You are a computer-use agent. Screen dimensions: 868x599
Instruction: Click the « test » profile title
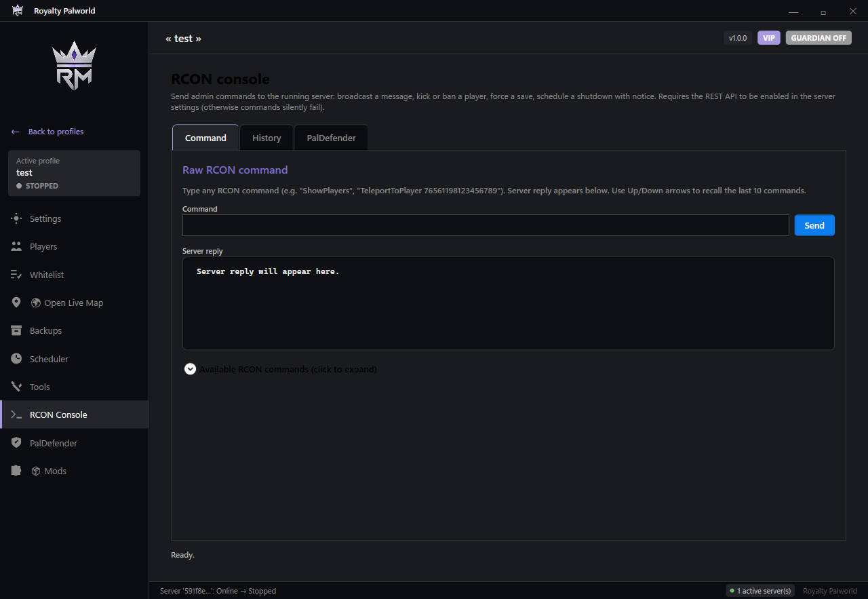coord(183,39)
